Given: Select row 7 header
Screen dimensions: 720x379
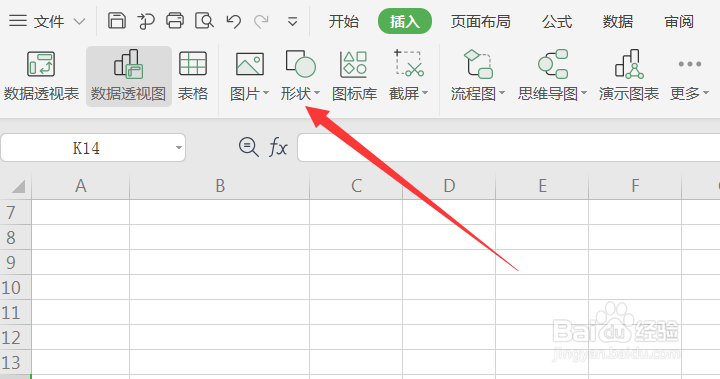Looking at the screenshot, I should (16, 212).
